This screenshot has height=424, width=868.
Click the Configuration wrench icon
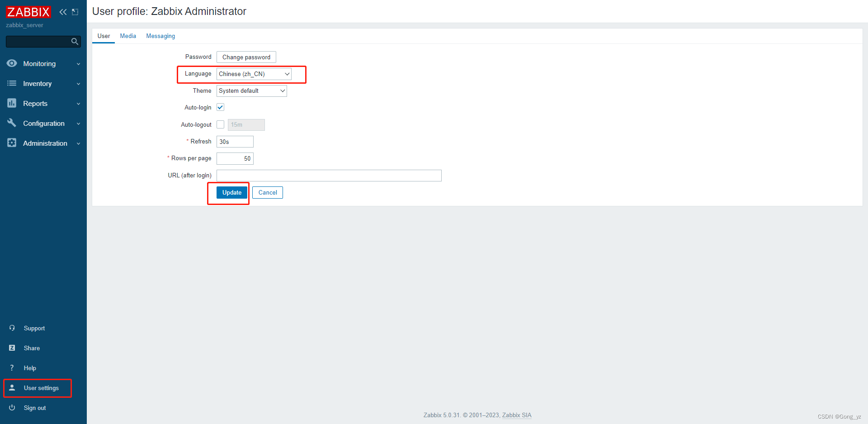coord(12,123)
